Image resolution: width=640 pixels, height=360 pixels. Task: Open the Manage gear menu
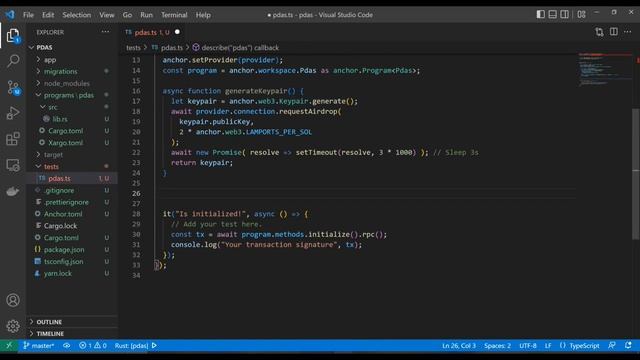point(13,326)
